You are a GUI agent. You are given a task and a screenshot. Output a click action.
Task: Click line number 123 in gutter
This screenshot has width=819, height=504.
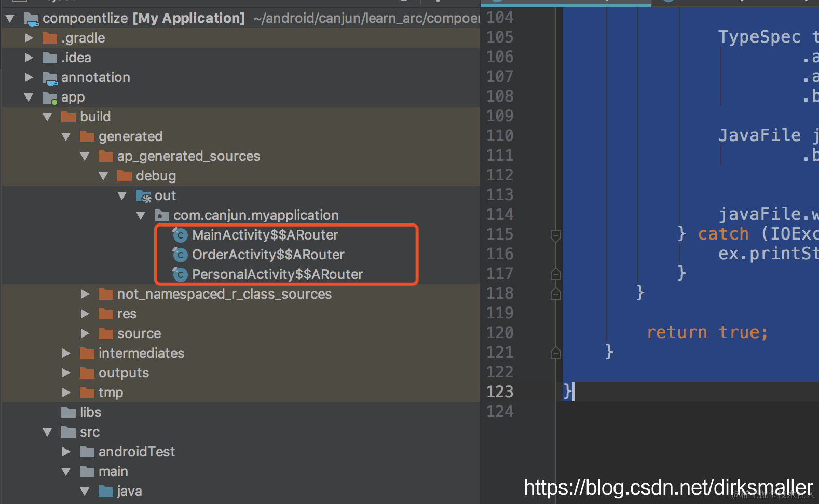[x=500, y=391]
